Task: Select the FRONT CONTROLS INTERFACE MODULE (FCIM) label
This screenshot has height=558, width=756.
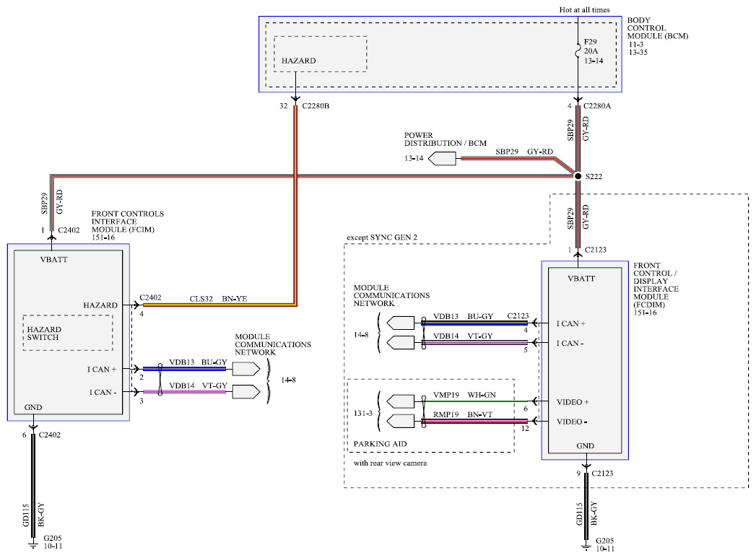Action: [x=128, y=222]
